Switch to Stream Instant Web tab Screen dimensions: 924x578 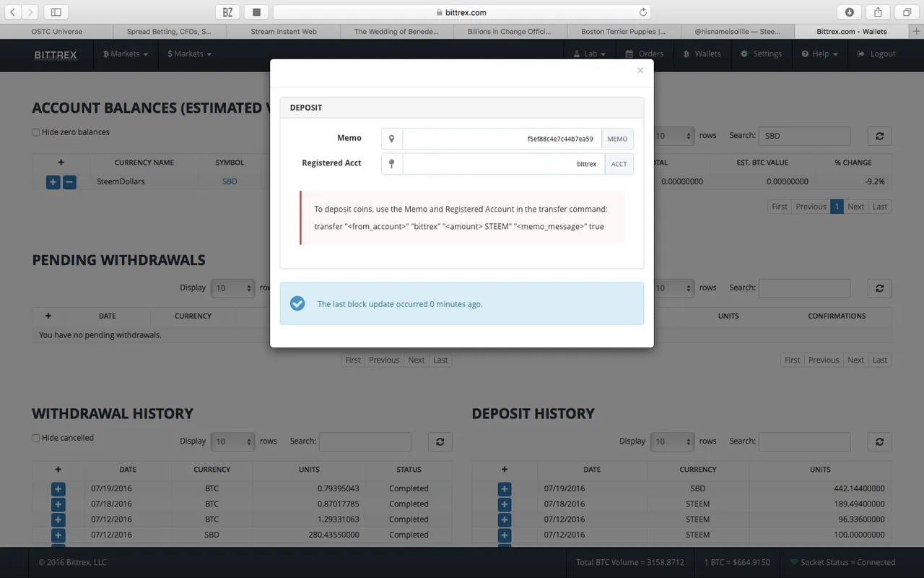click(284, 32)
